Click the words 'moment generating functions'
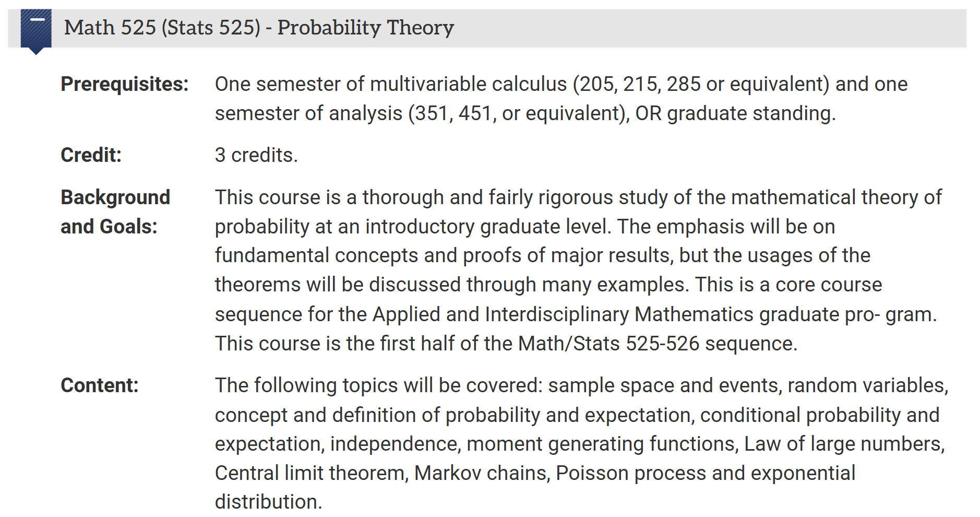This screenshot has height=517, width=980. tap(600, 444)
